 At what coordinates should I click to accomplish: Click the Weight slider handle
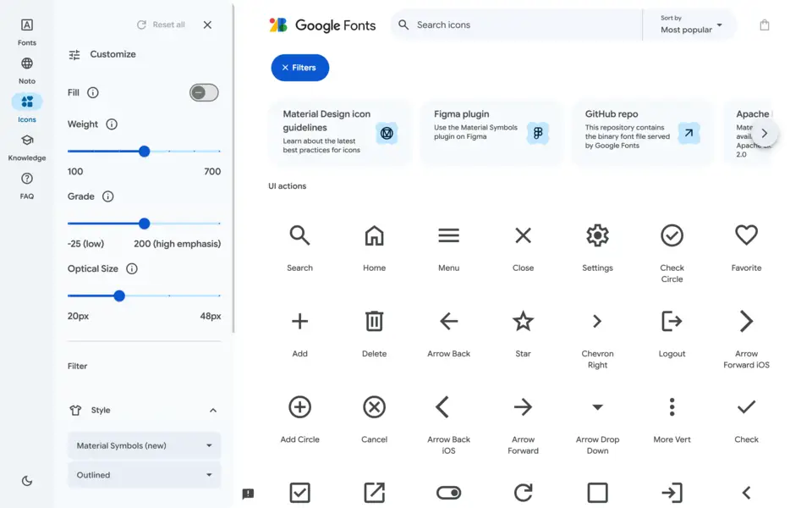coord(145,151)
